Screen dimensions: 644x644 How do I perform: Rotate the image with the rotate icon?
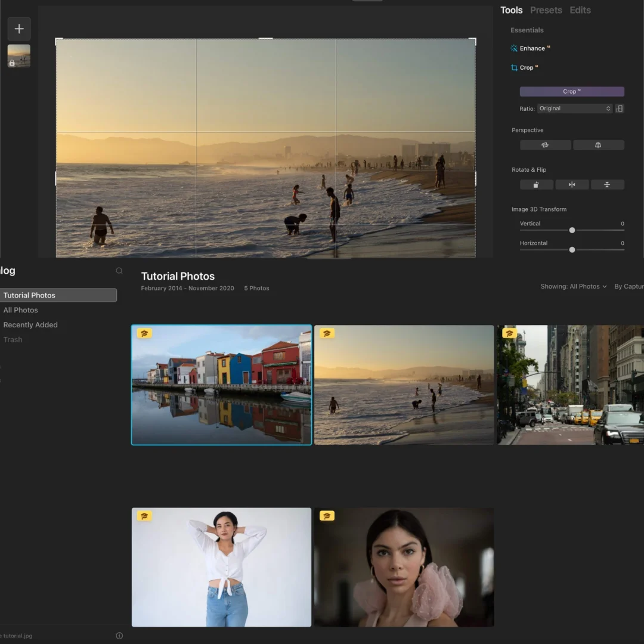[x=536, y=185]
